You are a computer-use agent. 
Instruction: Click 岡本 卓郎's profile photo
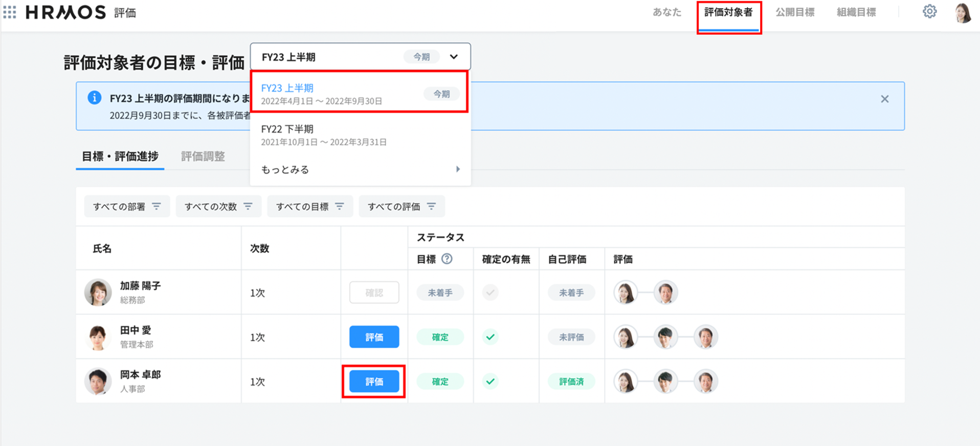(x=98, y=381)
